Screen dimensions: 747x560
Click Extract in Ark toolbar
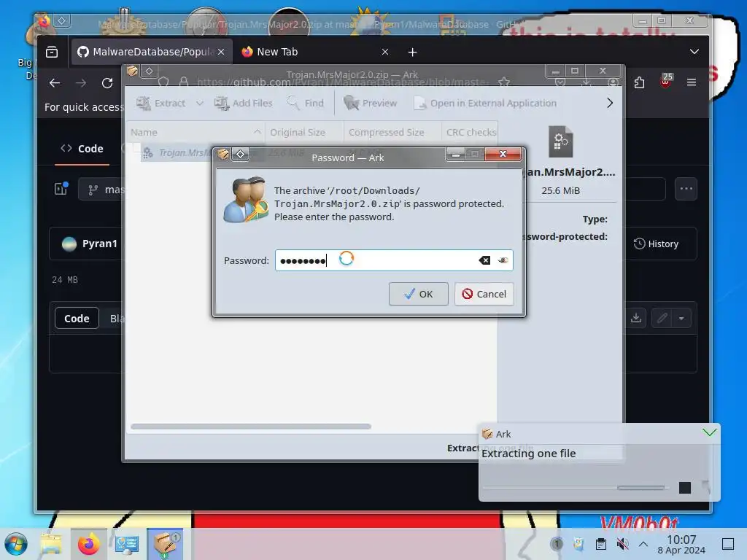(161, 103)
